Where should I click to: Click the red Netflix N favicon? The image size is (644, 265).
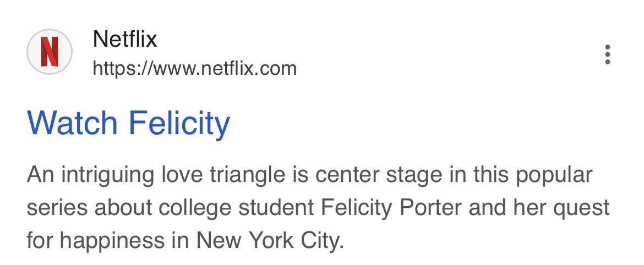pyautogui.click(x=50, y=52)
